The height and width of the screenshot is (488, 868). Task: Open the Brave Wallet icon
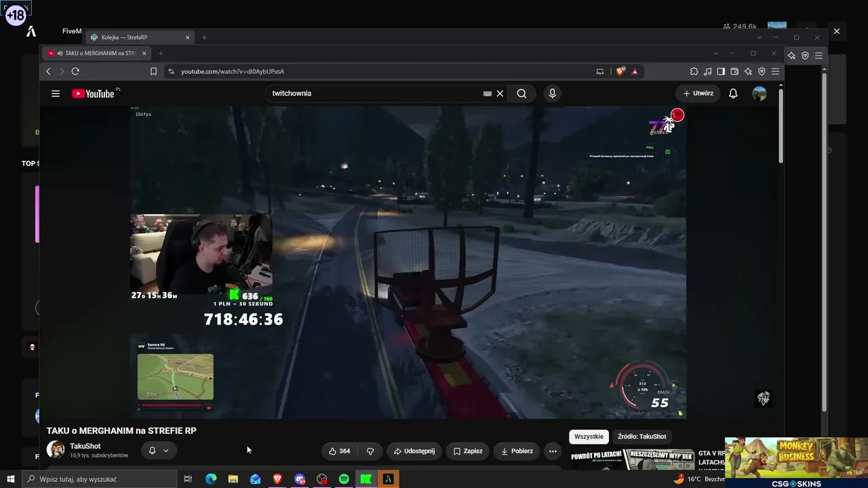(734, 71)
